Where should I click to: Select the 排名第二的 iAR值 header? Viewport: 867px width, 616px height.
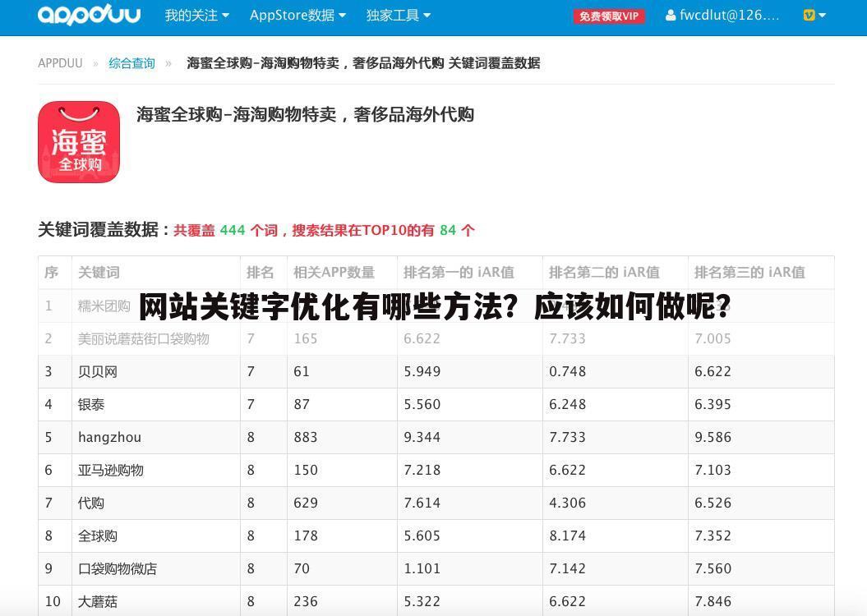(x=604, y=273)
